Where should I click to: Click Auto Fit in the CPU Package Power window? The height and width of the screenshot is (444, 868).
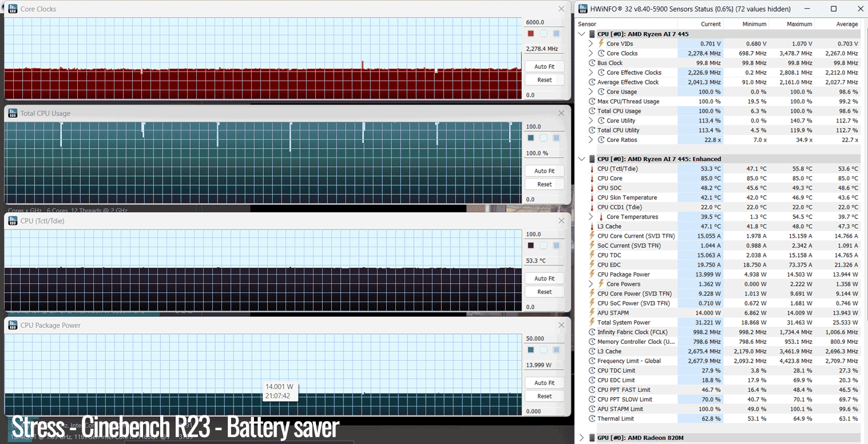click(544, 383)
